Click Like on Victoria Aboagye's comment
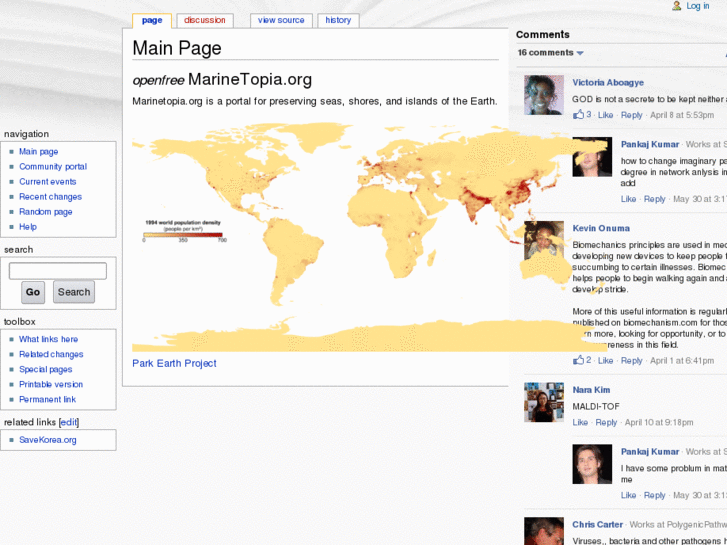The image size is (727, 545). click(605, 115)
